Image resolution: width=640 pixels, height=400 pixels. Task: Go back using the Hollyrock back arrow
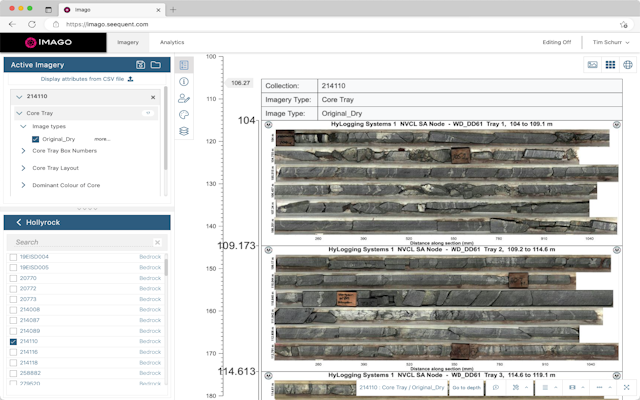[19, 222]
